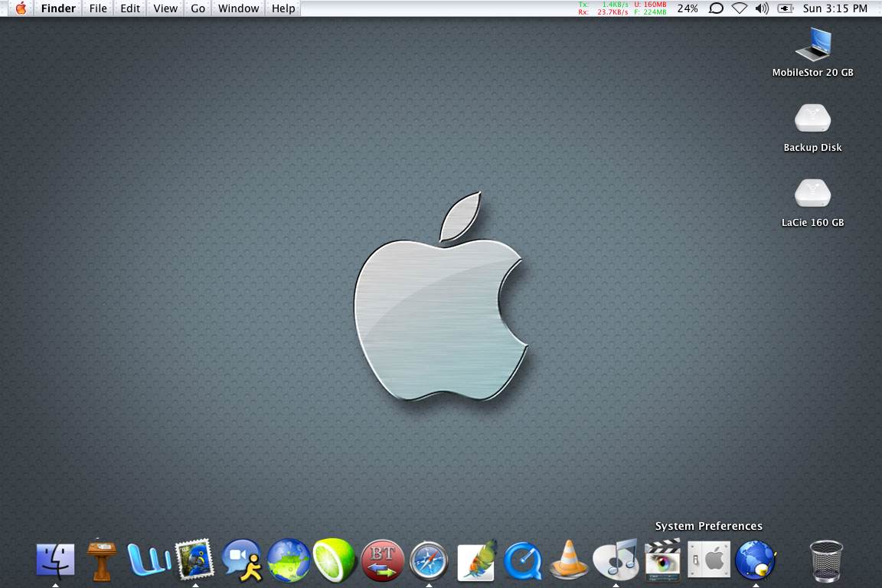Click the U: 160MB memory usage readout
Image resolution: width=882 pixels, height=588 pixels.
pos(650,5)
